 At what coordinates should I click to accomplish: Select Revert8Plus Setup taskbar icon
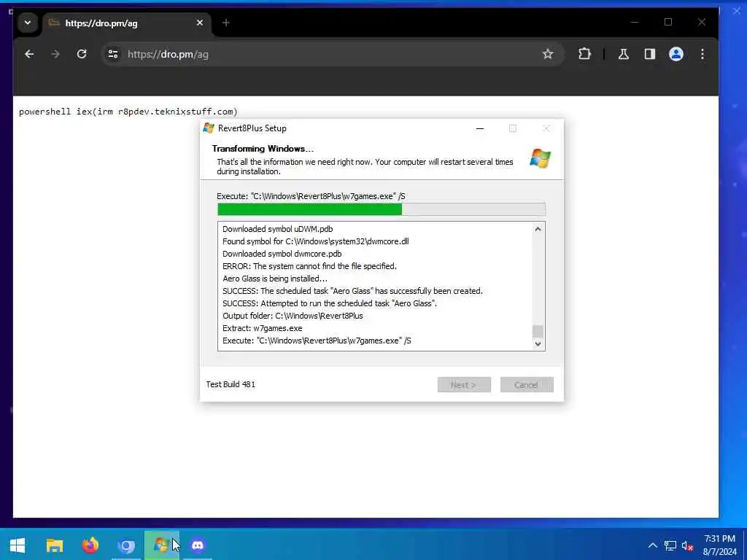click(x=161, y=545)
